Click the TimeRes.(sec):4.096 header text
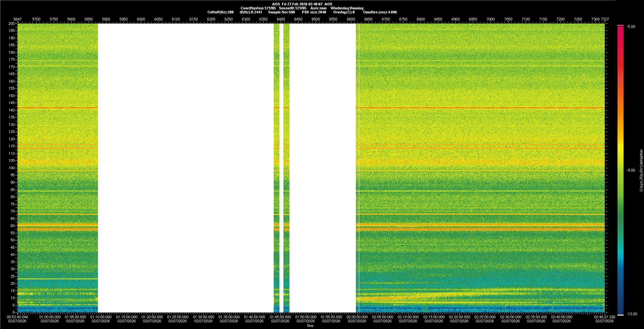Image resolution: width=644 pixels, height=329 pixels. pos(380,12)
